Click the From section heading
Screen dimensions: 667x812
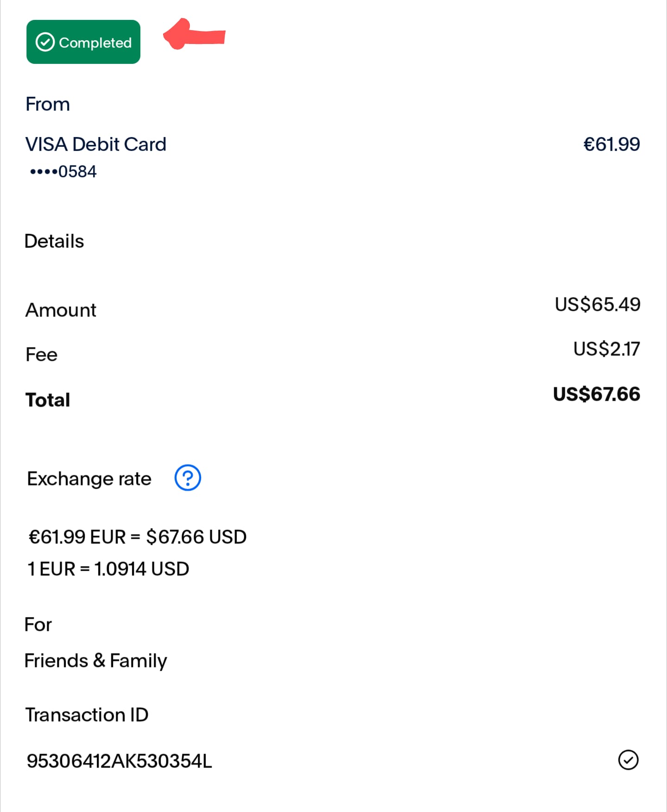[48, 104]
